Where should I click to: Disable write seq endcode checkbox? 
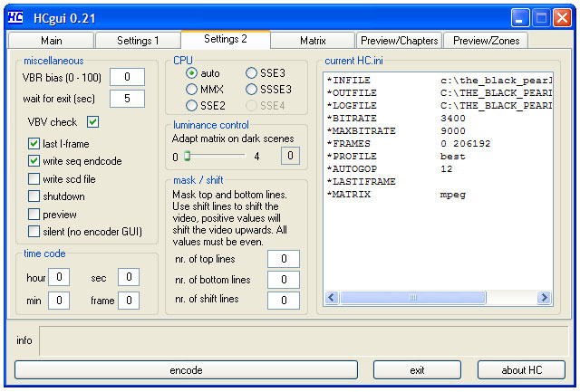(34, 161)
